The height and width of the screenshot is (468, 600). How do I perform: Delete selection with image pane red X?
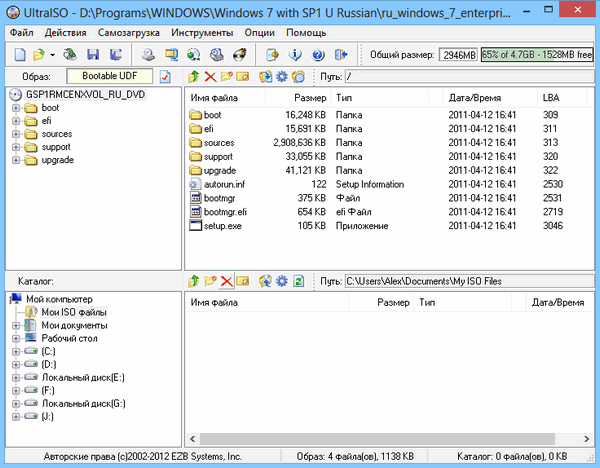coord(210,76)
